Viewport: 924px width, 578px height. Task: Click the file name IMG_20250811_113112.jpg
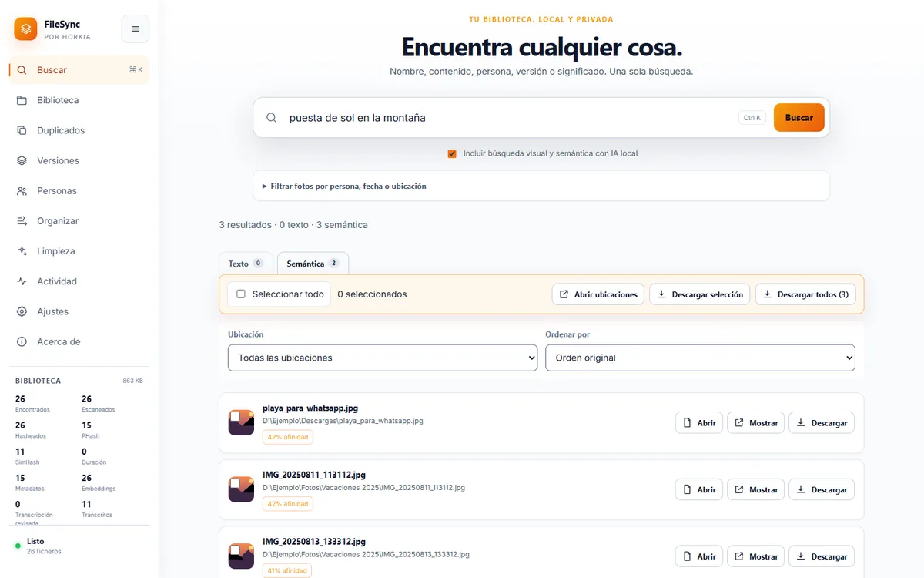314,475
